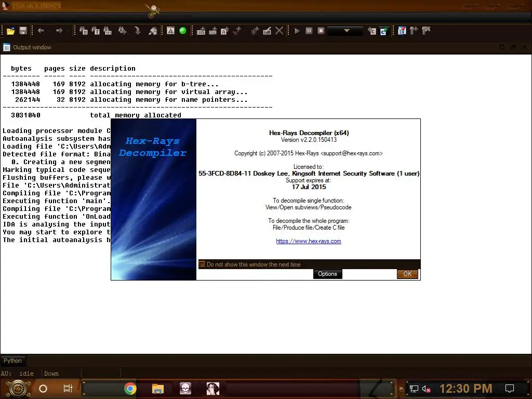Click the 'AU: idle' status bar entry
The height and width of the screenshot is (399, 532).
coord(17,374)
